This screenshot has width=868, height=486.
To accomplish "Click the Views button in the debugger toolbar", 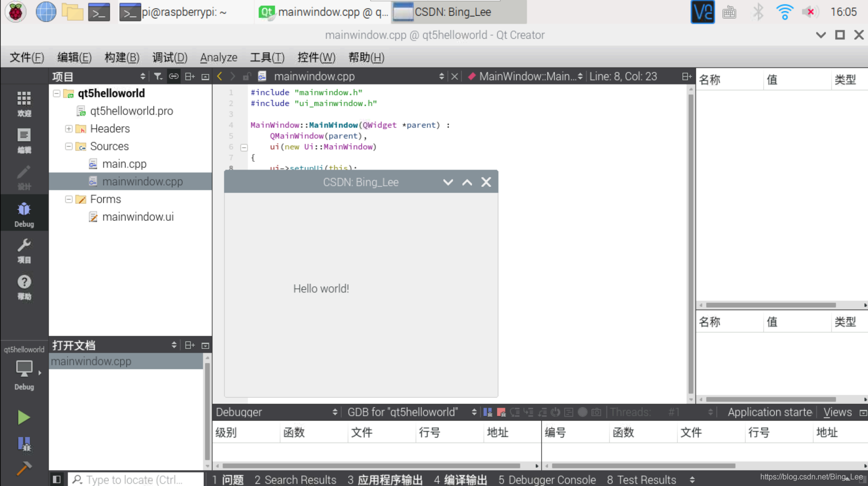I will (x=837, y=412).
